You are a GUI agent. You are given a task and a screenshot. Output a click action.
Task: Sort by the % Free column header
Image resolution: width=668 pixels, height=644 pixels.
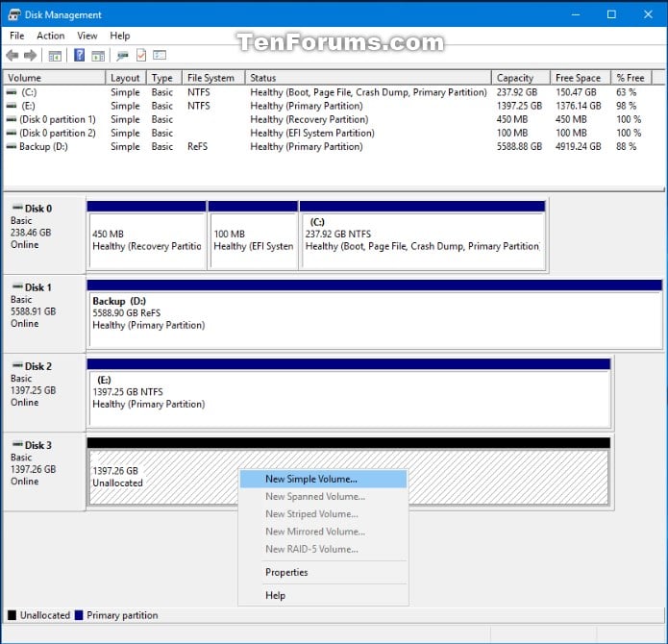click(631, 78)
